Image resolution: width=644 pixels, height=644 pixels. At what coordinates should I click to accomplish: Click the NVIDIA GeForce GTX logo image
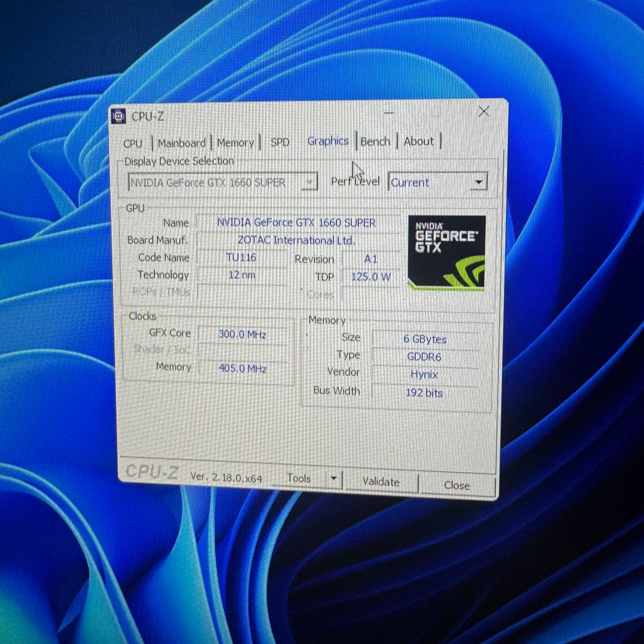pyautogui.click(x=446, y=253)
